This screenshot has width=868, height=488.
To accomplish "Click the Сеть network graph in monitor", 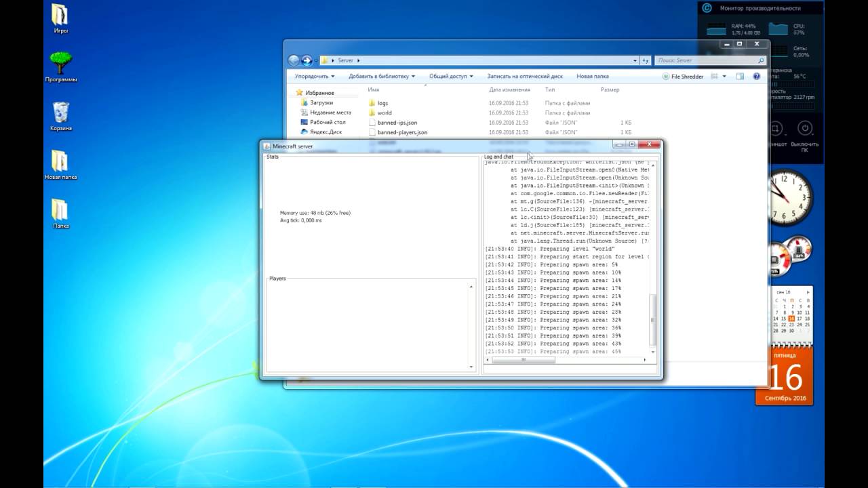I will (778, 51).
